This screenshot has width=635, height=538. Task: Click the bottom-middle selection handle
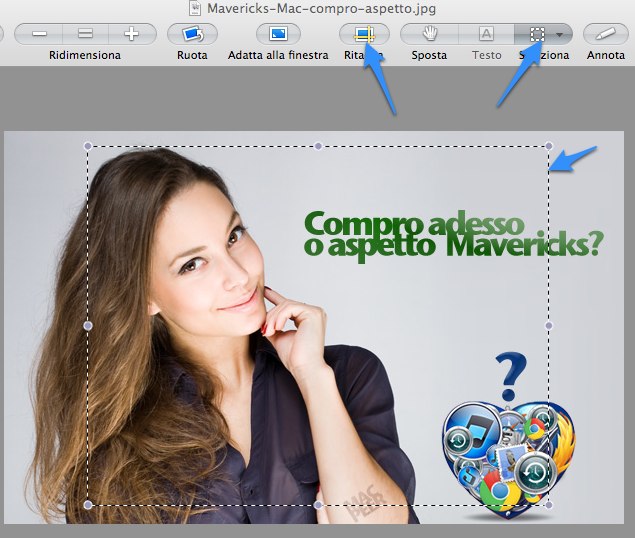pos(318,505)
